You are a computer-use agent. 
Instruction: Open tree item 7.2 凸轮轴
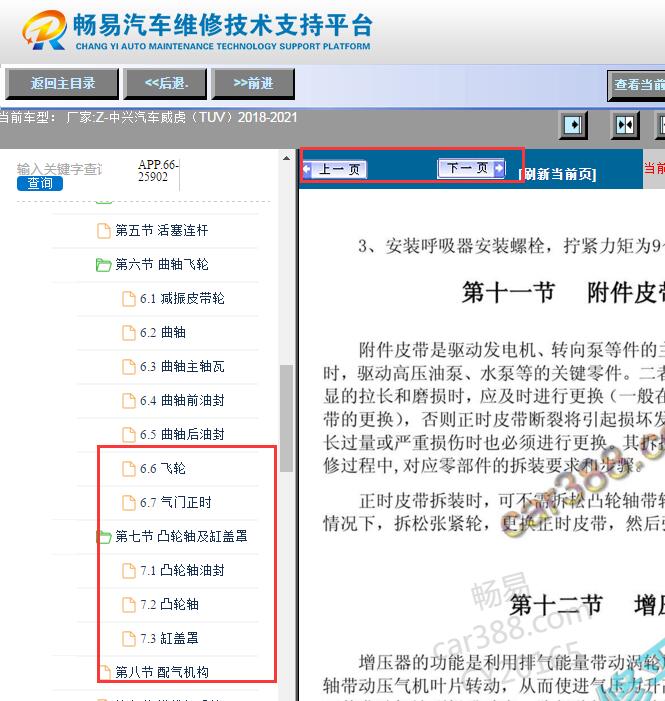(x=169, y=604)
